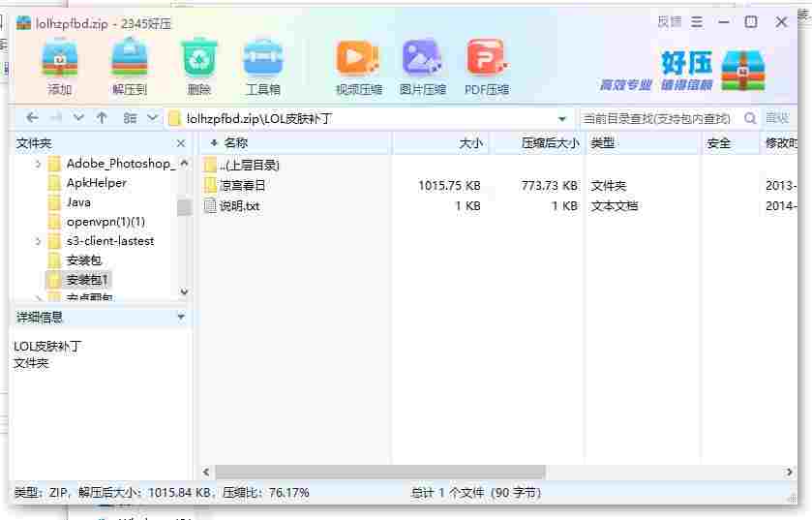Click the search current directory field

click(658, 118)
